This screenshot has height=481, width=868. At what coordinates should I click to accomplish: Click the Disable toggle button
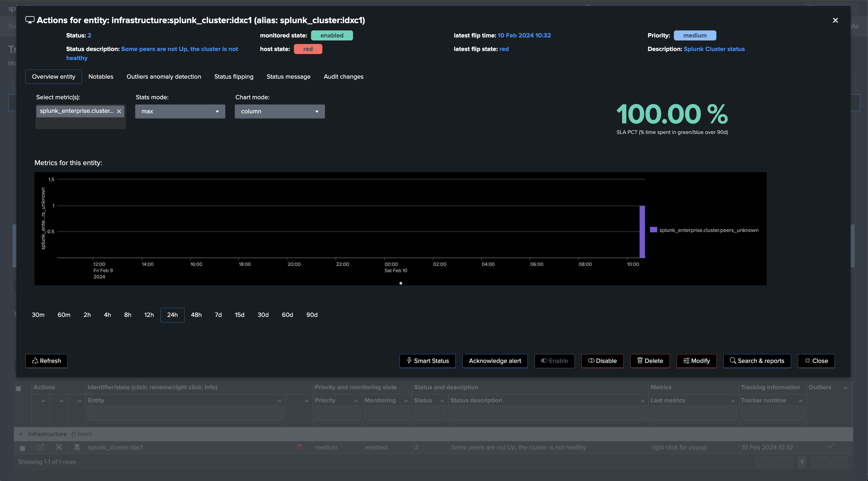click(602, 361)
